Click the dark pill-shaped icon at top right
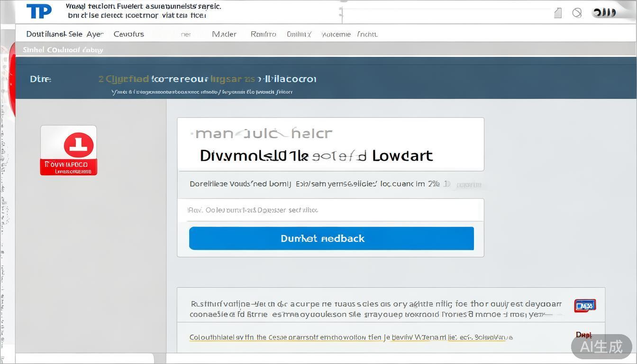 click(x=605, y=13)
